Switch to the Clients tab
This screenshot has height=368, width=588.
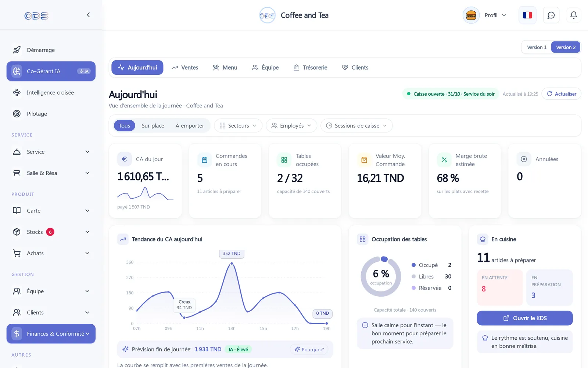coord(355,67)
